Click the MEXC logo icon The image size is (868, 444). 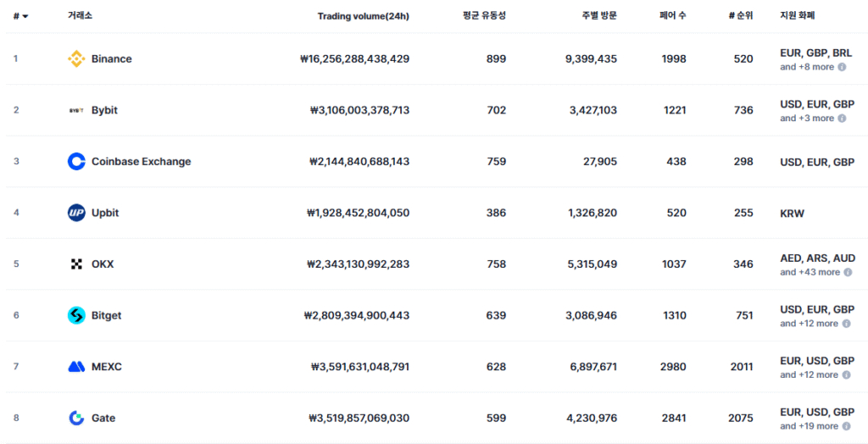point(76,367)
